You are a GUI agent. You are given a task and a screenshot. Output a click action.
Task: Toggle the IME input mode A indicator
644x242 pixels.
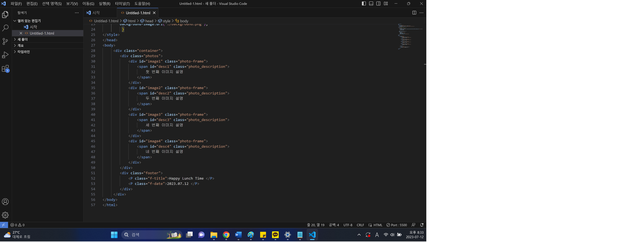[x=377, y=235]
